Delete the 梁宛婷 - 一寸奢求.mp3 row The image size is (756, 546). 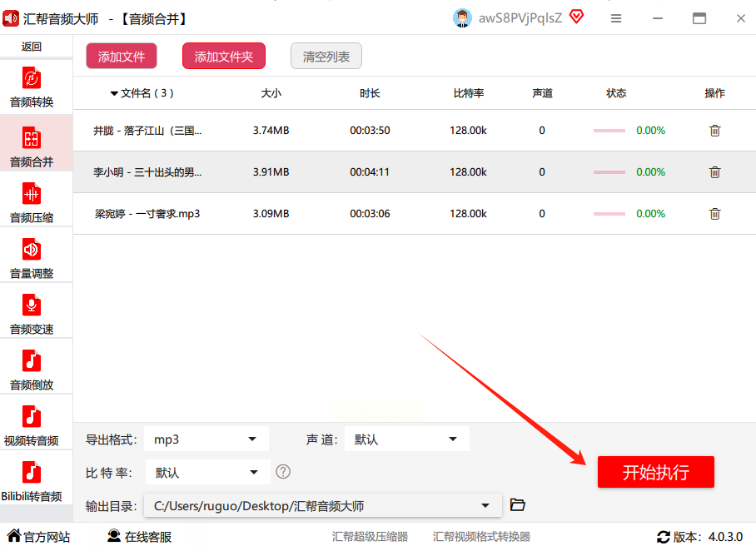click(x=714, y=213)
